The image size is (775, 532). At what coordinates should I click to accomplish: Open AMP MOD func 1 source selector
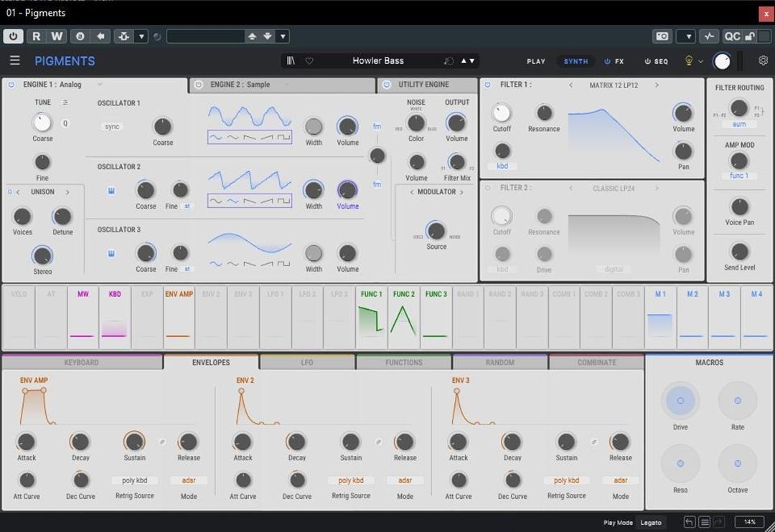point(739,176)
